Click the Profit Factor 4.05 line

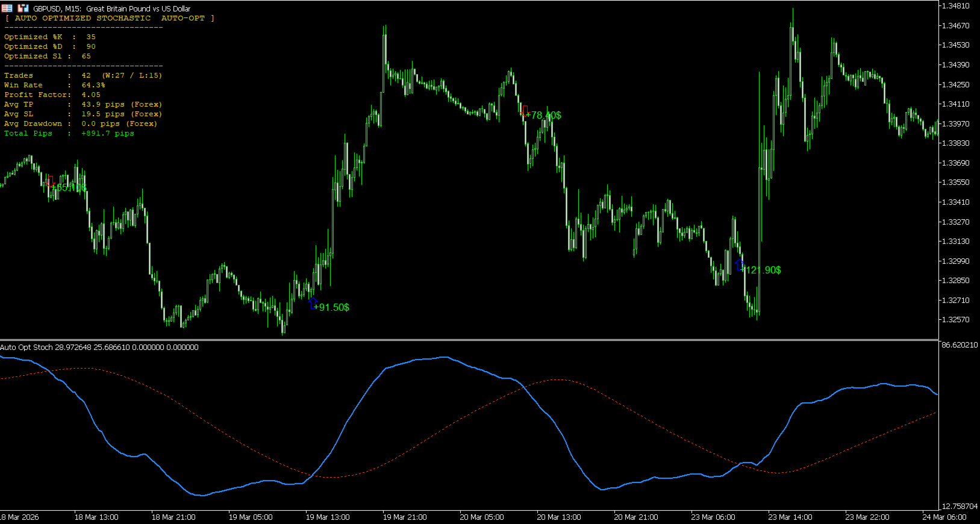tap(52, 95)
